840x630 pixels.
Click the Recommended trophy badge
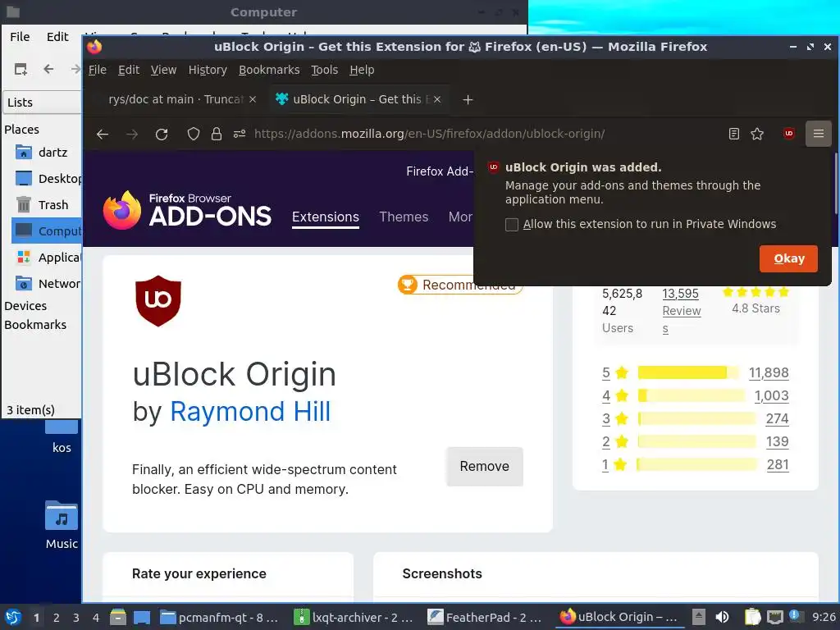pyautogui.click(x=459, y=285)
